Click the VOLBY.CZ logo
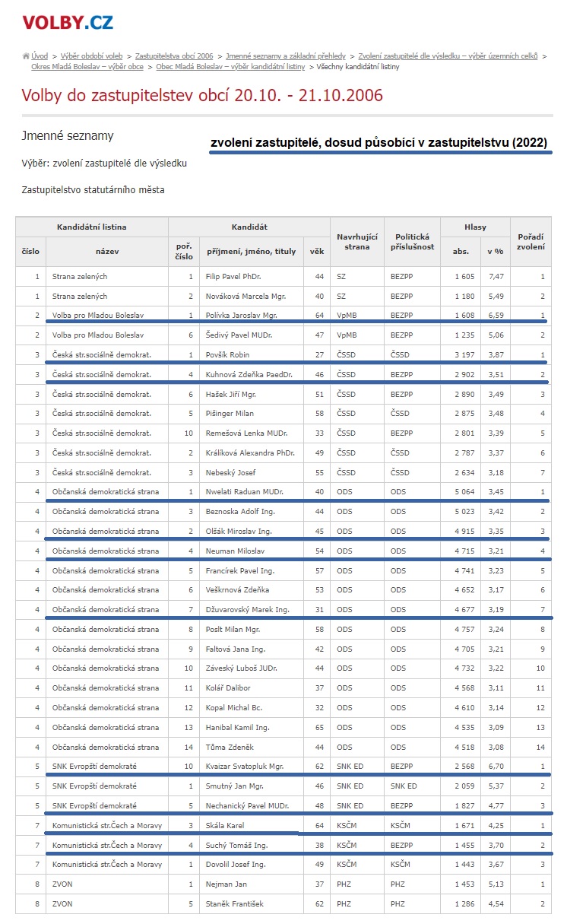 click(x=68, y=22)
